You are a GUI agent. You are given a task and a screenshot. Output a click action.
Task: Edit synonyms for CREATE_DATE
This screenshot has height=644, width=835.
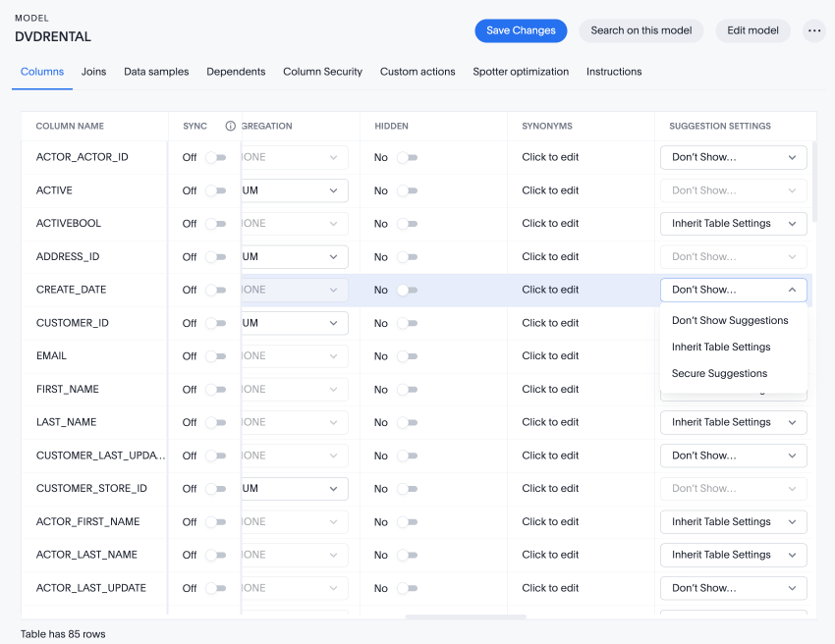click(x=550, y=290)
